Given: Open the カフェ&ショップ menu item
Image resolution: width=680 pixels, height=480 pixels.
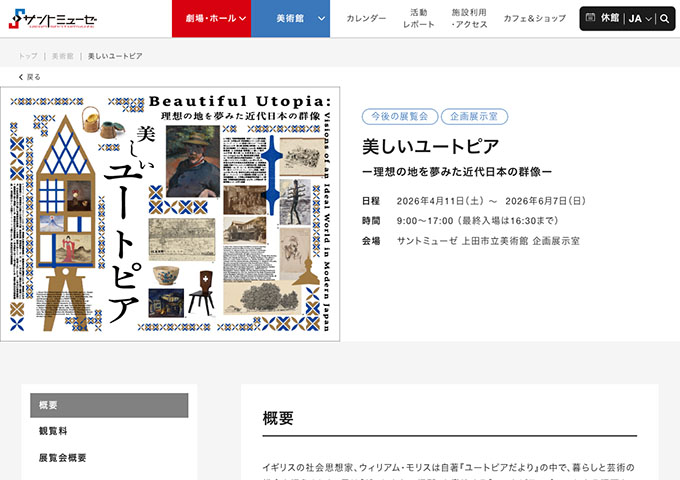Looking at the screenshot, I should (x=534, y=18).
